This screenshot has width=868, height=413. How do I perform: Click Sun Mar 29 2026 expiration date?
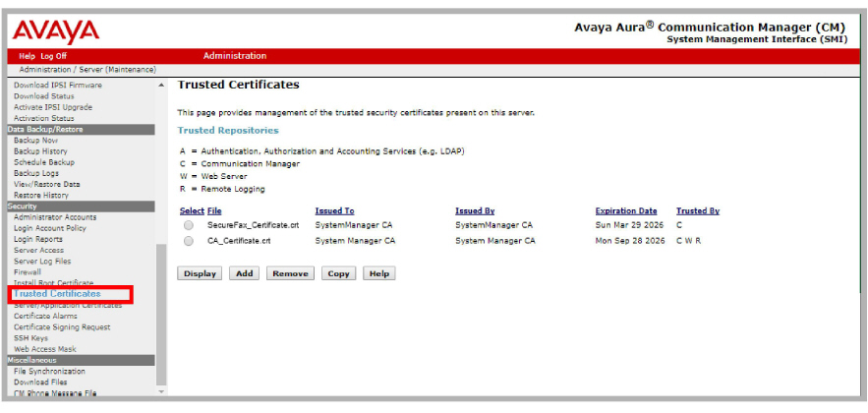630,225
